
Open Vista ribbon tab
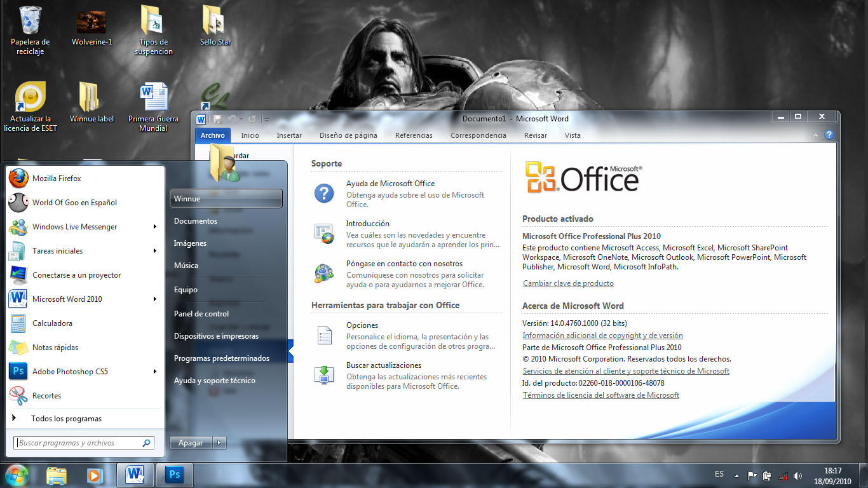point(573,135)
